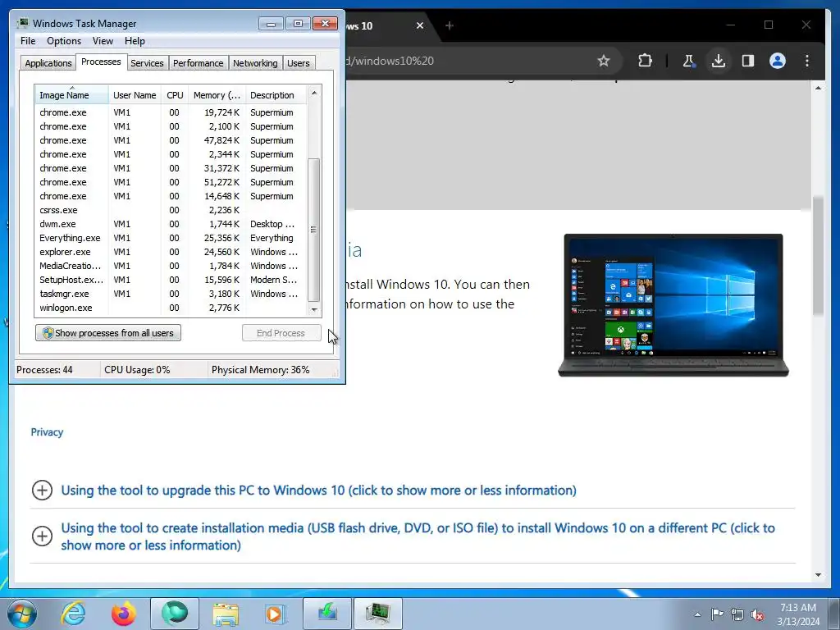Open the Options menu in Task Manager

click(64, 41)
